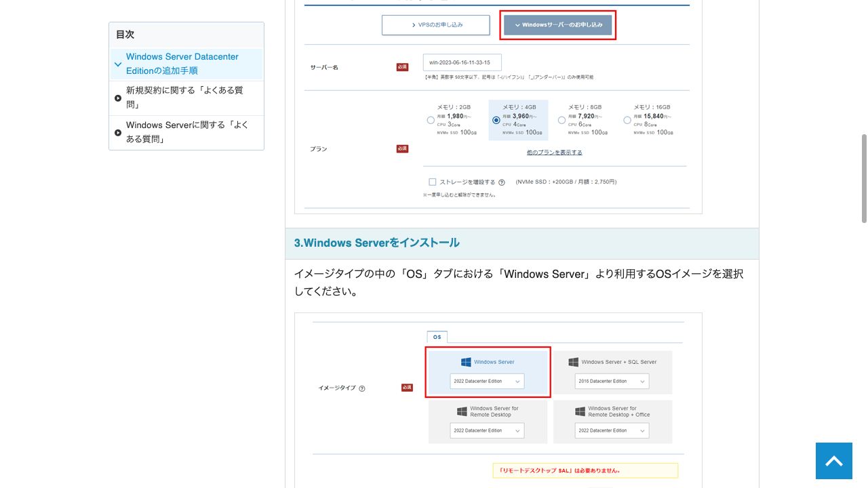Click the help icon next to イメージタイプ

pyautogui.click(x=362, y=388)
